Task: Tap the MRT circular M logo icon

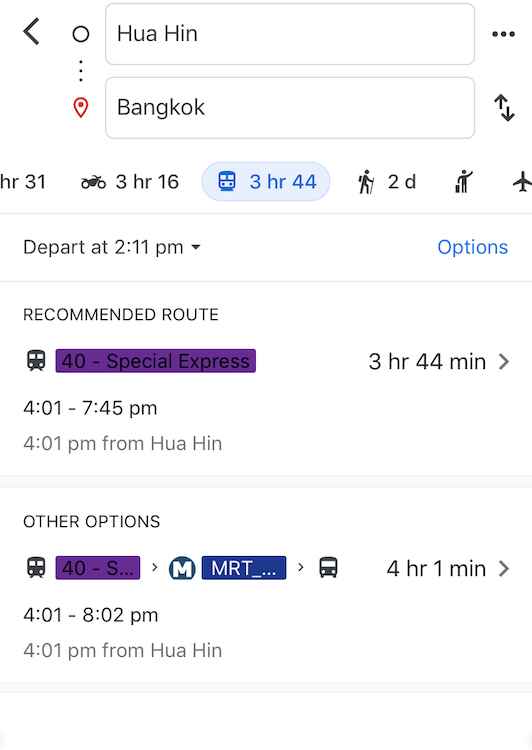Action: (182, 568)
